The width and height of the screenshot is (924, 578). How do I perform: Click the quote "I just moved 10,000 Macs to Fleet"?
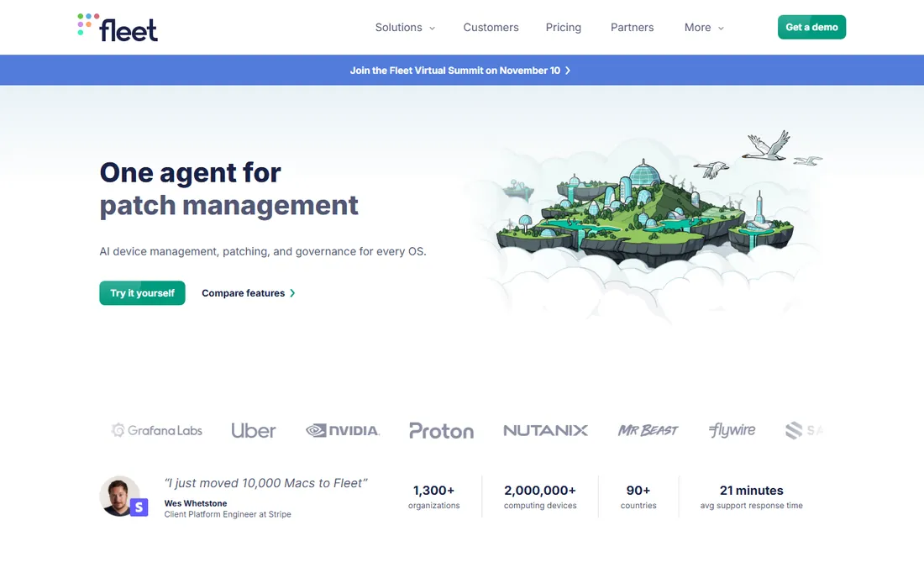click(265, 483)
